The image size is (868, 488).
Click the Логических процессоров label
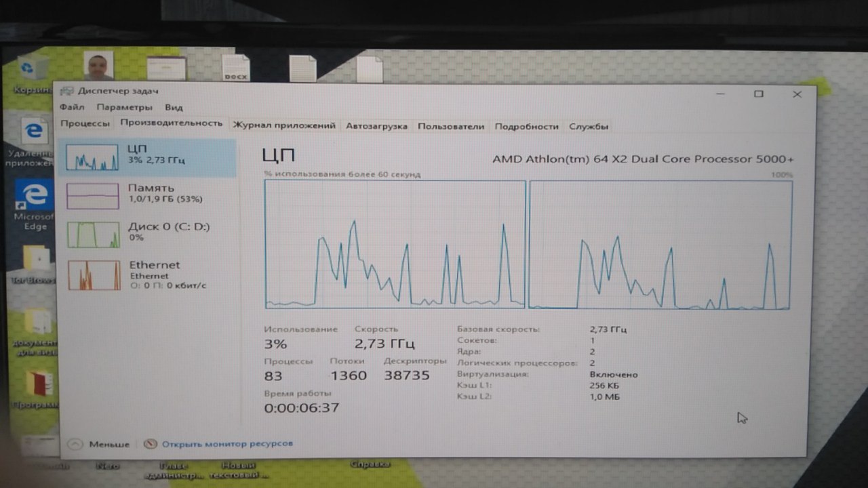point(517,363)
